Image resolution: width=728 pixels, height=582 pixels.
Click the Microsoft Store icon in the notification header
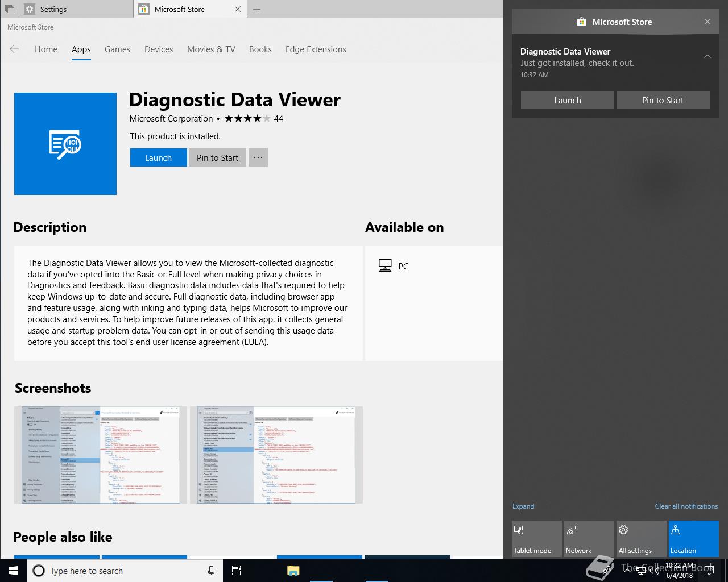click(x=581, y=22)
